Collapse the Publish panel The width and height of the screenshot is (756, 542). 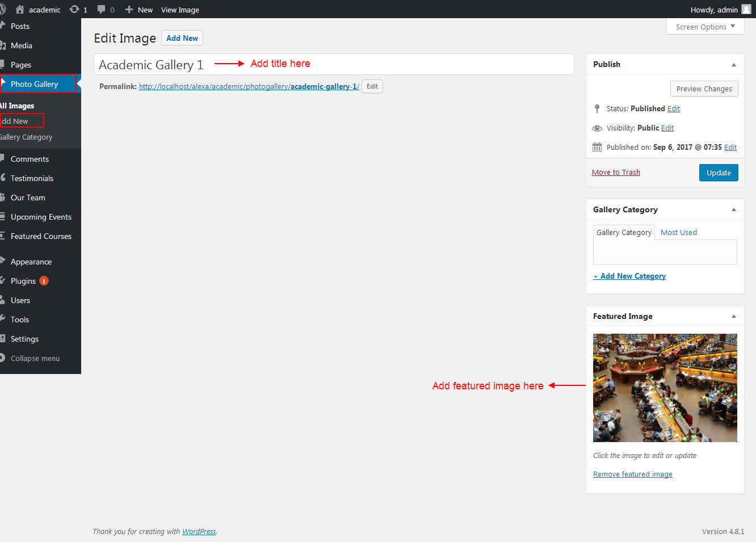[734, 65]
